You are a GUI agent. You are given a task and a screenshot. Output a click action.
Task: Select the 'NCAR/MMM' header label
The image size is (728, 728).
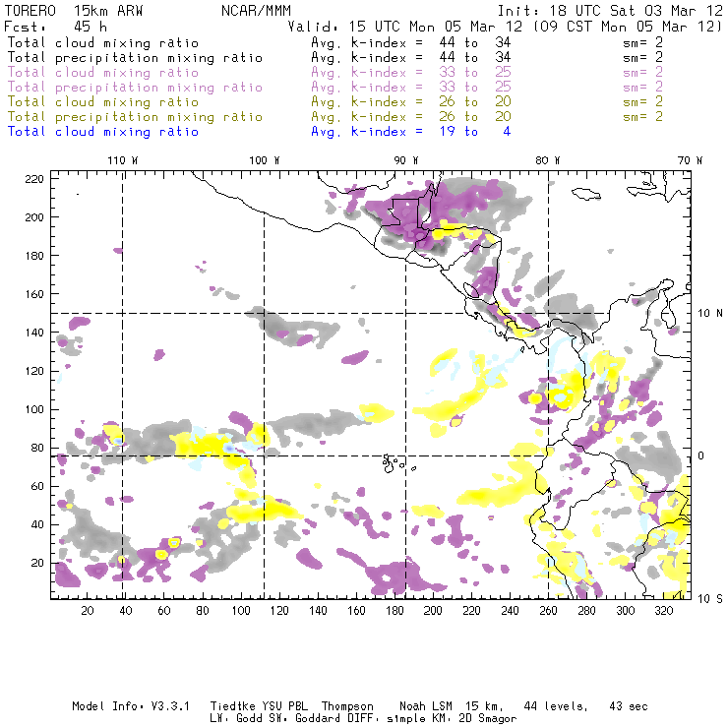257,11
